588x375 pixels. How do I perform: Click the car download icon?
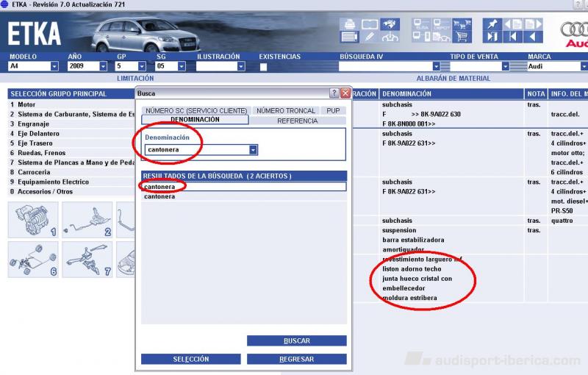coord(390,37)
